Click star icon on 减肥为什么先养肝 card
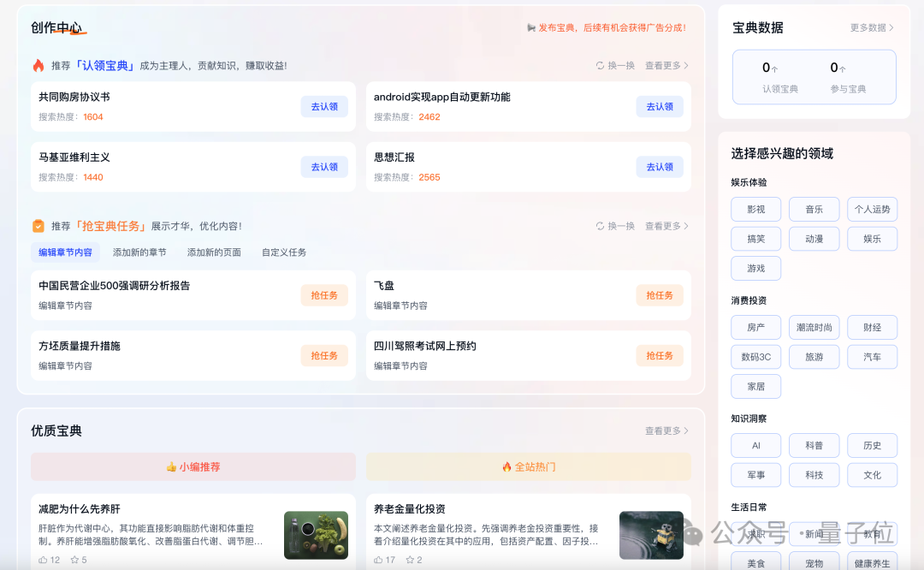Screen dimensions: 924x570 point(74,560)
